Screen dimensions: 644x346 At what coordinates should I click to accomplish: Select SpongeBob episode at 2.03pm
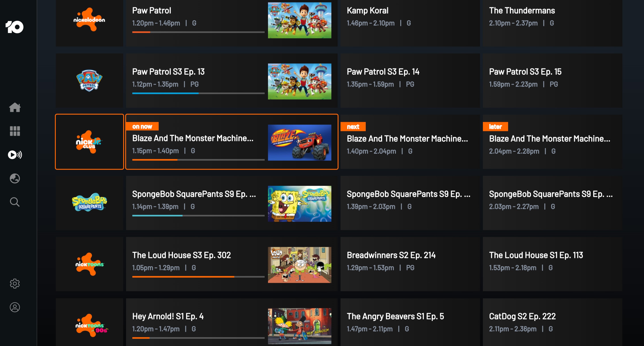click(x=553, y=203)
